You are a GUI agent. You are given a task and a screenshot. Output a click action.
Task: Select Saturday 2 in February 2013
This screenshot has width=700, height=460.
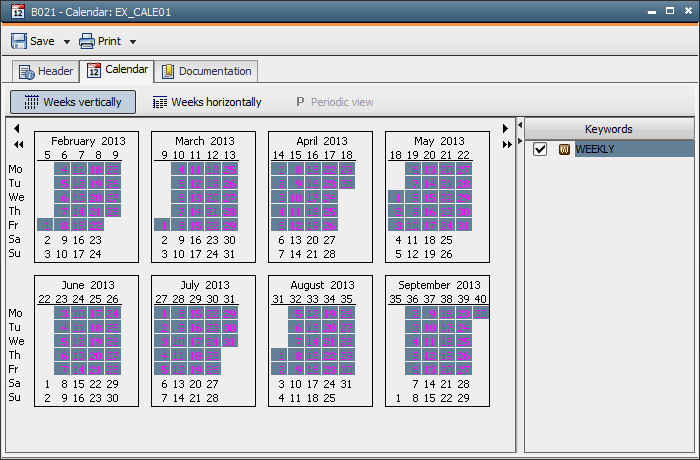click(47, 240)
